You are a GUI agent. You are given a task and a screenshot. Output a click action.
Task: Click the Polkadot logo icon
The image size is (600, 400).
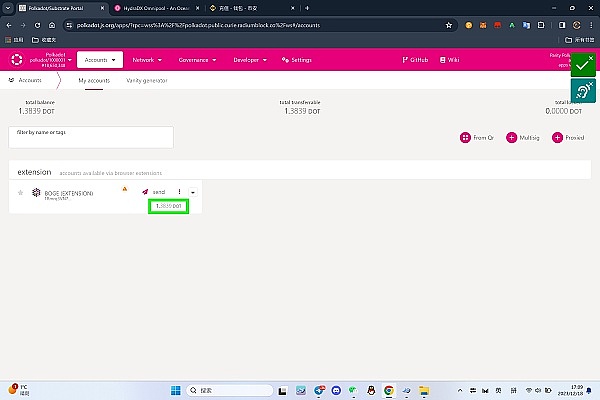16,60
